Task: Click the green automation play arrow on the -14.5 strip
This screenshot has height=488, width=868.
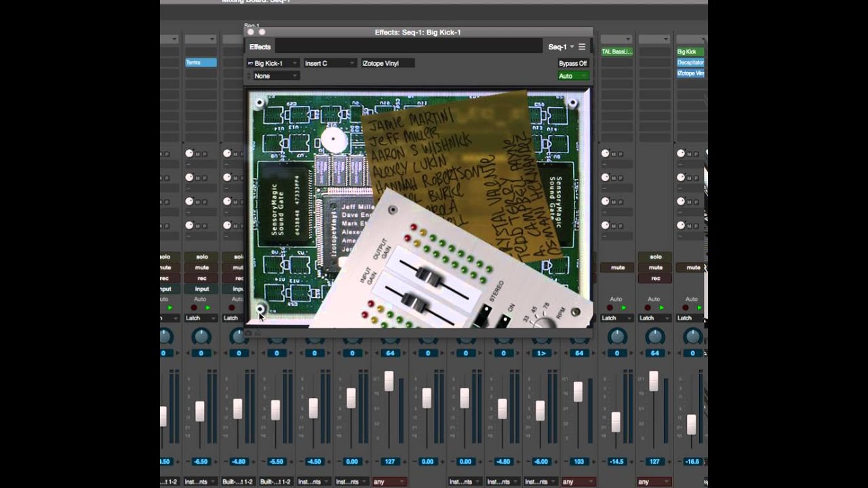Action: (623, 308)
